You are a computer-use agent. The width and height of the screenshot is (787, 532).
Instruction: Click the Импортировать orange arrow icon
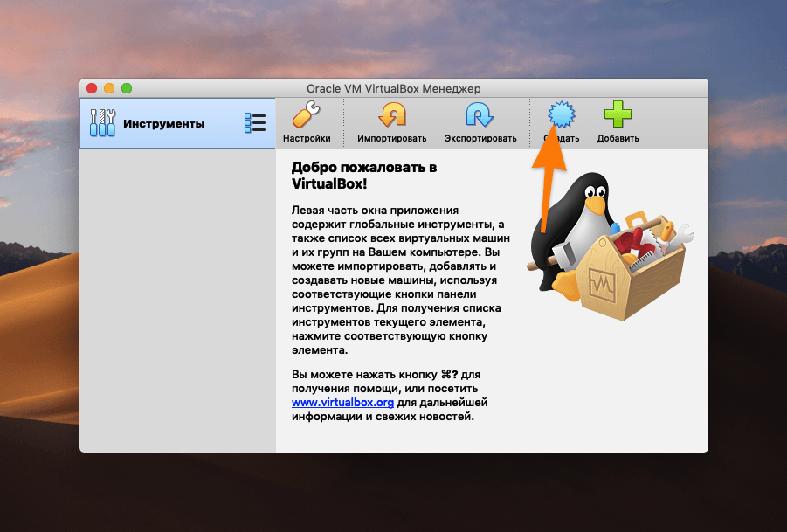pos(391,116)
